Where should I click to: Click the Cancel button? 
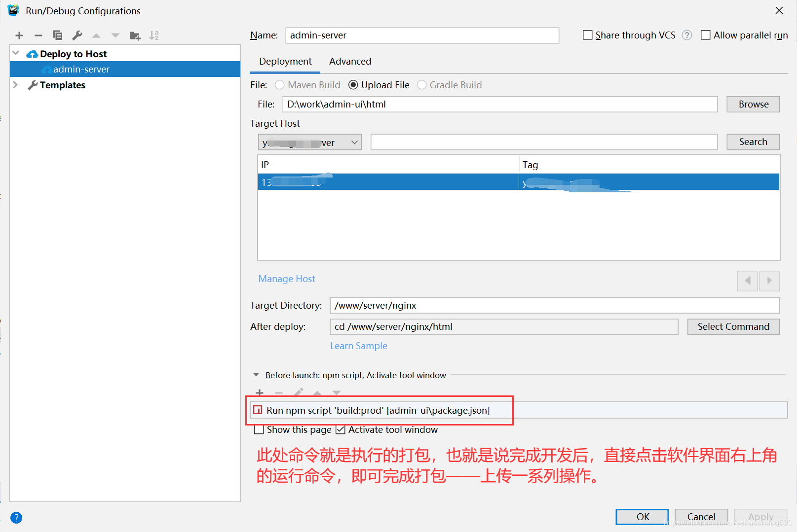(x=701, y=517)
